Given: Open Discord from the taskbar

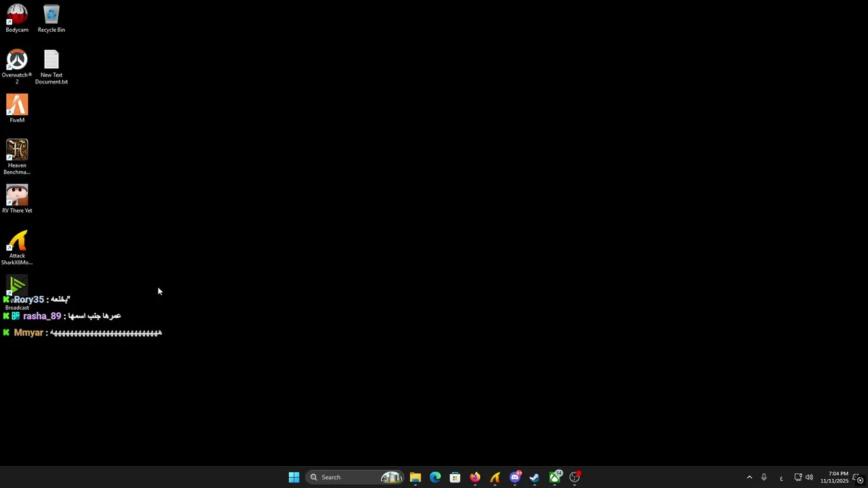Looking at the screenshot, I should (515, 477).
